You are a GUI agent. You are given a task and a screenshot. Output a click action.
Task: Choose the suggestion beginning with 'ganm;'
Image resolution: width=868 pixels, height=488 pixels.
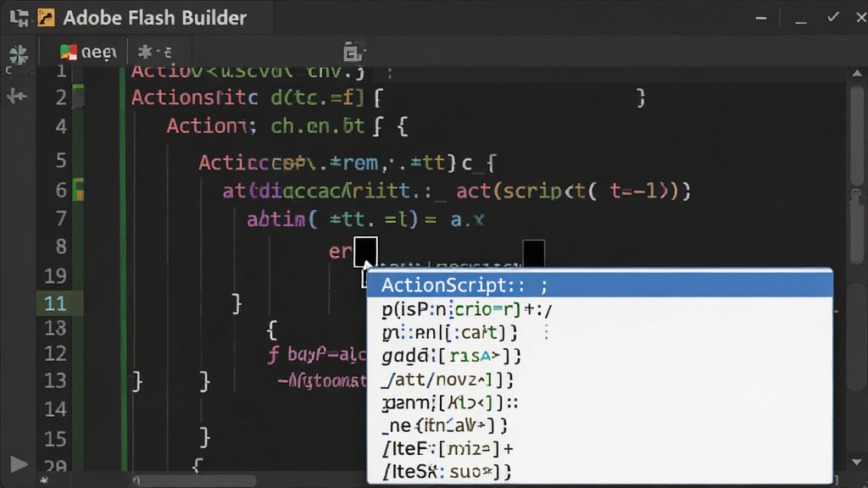pyautogui.click(x=600, y=402)
